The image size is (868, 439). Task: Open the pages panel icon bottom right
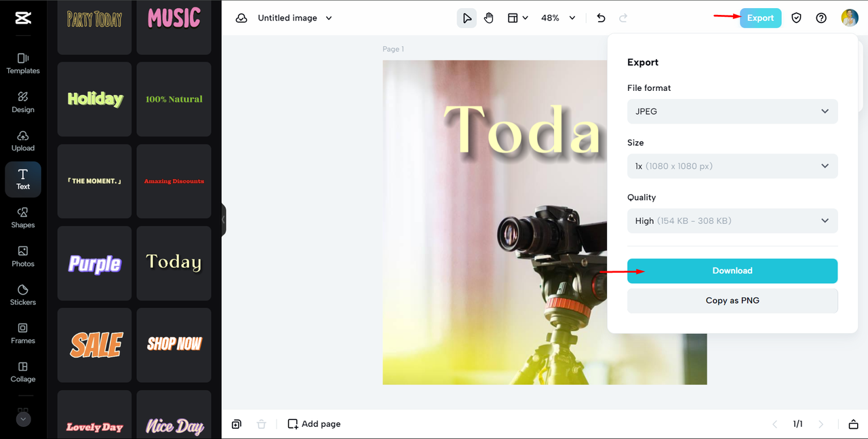pos(853,424)
